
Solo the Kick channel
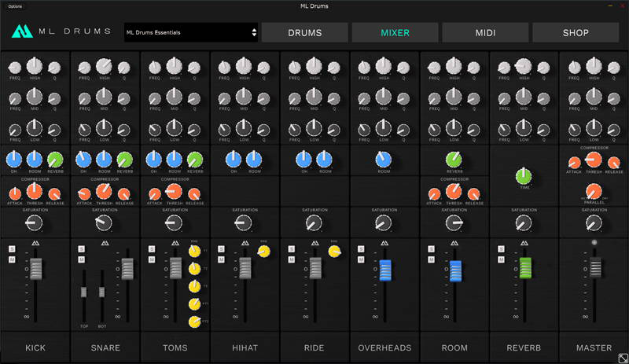pos(12,250)
